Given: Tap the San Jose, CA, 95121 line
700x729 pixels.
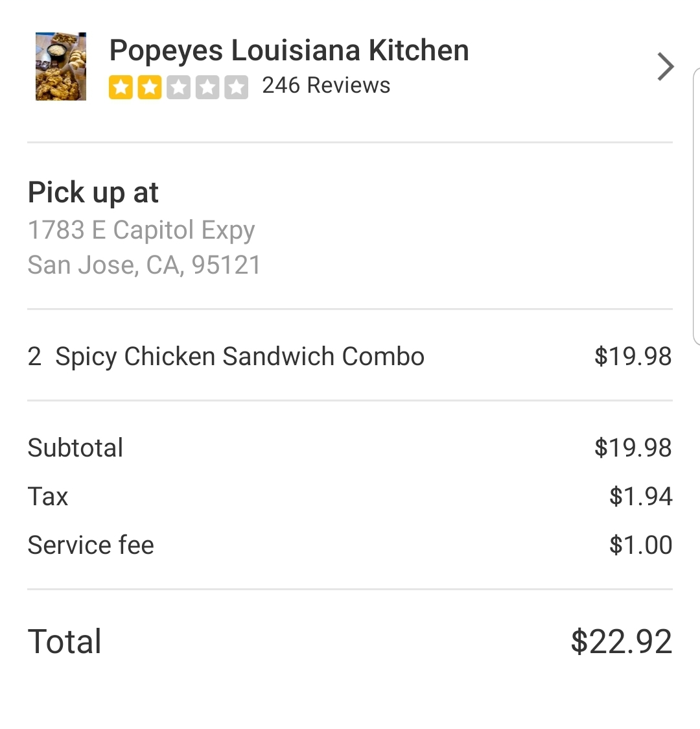Looking at the screenshot, I should coord(144,265).
